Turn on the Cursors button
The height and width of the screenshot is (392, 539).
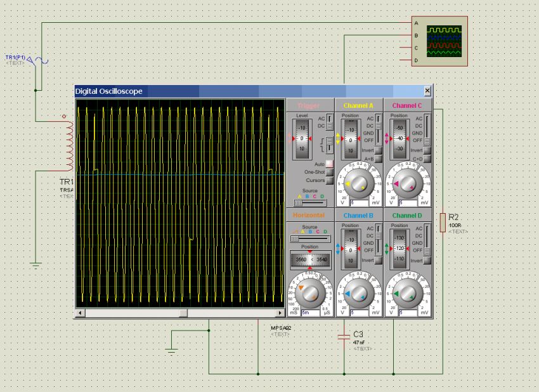(329, 181)
